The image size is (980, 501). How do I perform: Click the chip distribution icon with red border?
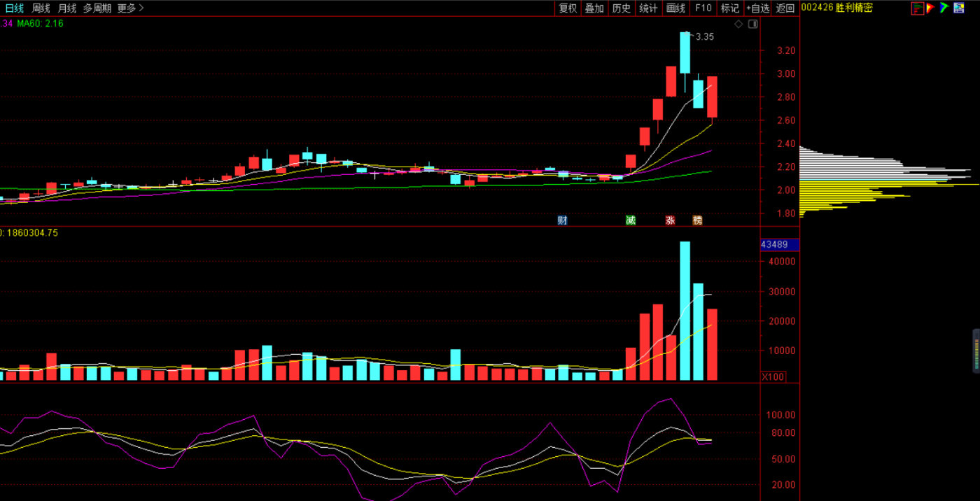(917, 8)
